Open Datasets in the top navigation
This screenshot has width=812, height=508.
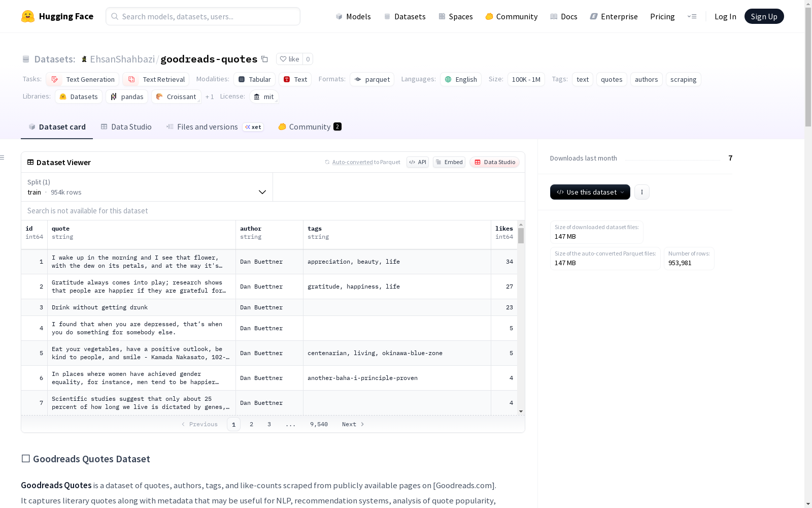[x=404, y=16]
